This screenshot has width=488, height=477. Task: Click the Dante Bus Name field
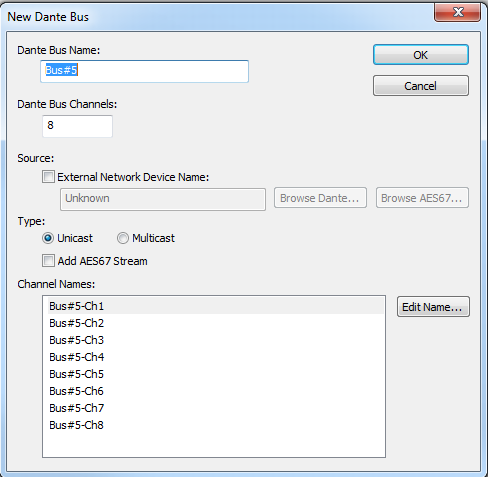coord(144,71)
